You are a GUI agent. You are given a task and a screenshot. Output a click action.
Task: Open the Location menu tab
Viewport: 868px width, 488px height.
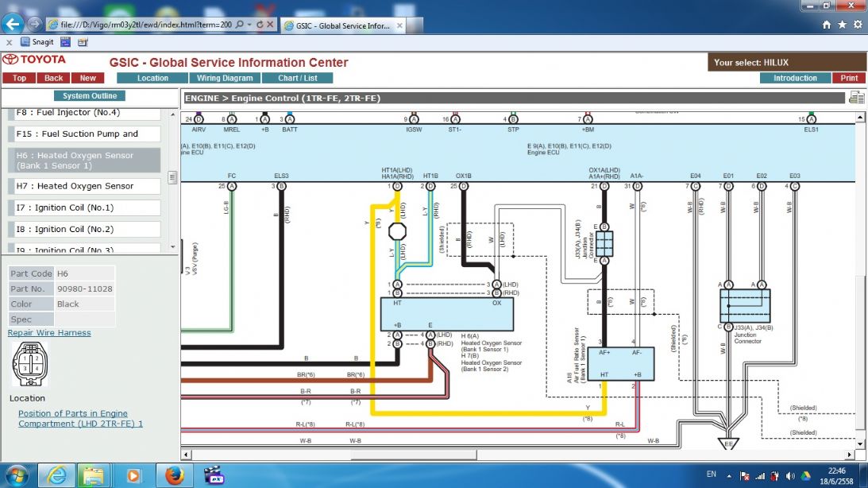click(x=152, y=78)
